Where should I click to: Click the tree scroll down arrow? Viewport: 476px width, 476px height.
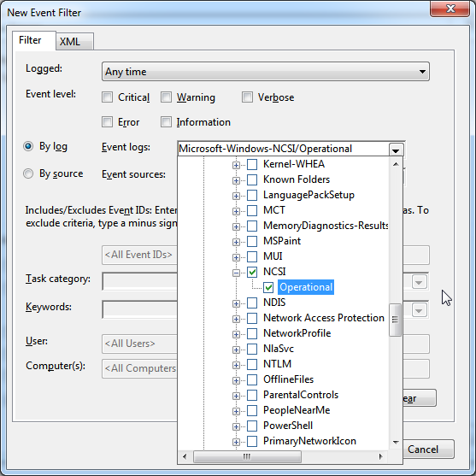point(396,443)
